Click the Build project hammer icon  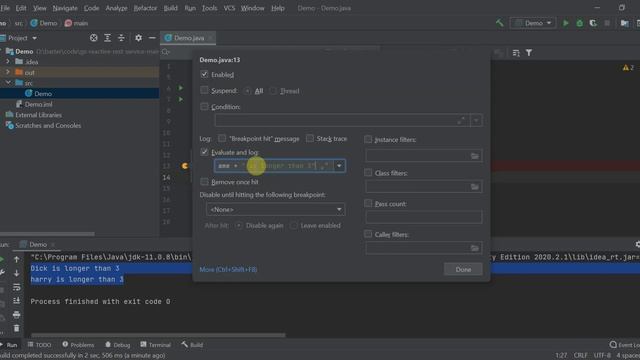[500, 23]
